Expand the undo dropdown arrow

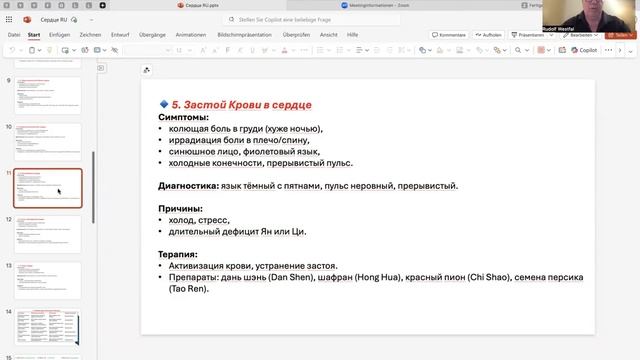(20, 50)
